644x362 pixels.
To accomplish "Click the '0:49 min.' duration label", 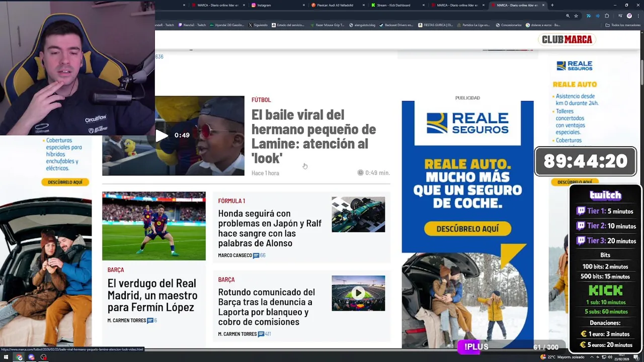I will [x=373, y=172].
